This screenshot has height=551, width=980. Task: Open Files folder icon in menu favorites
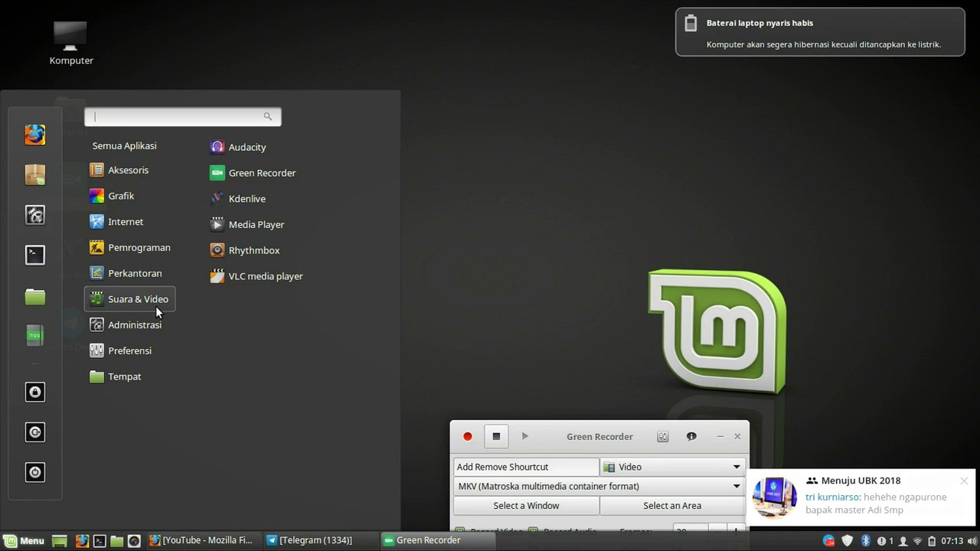click(34, 296)
